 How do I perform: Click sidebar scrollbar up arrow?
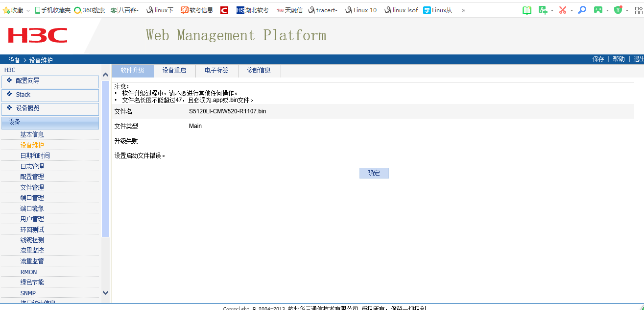coord(105,75)
